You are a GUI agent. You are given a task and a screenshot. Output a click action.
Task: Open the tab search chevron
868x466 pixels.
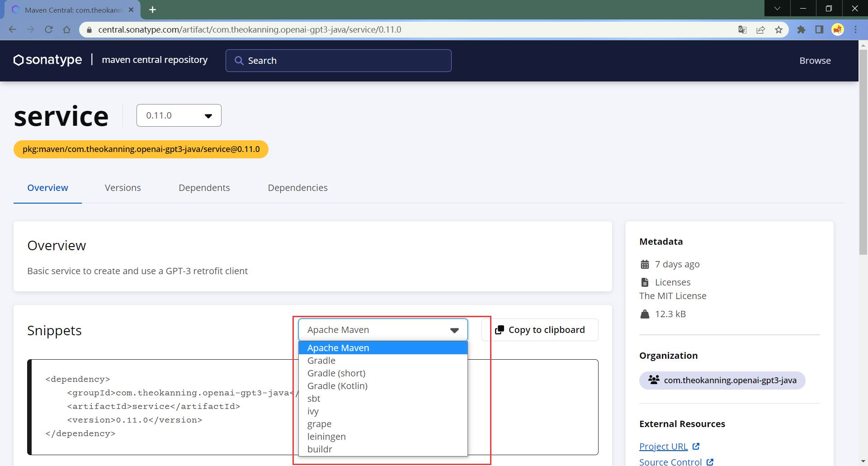777,8
